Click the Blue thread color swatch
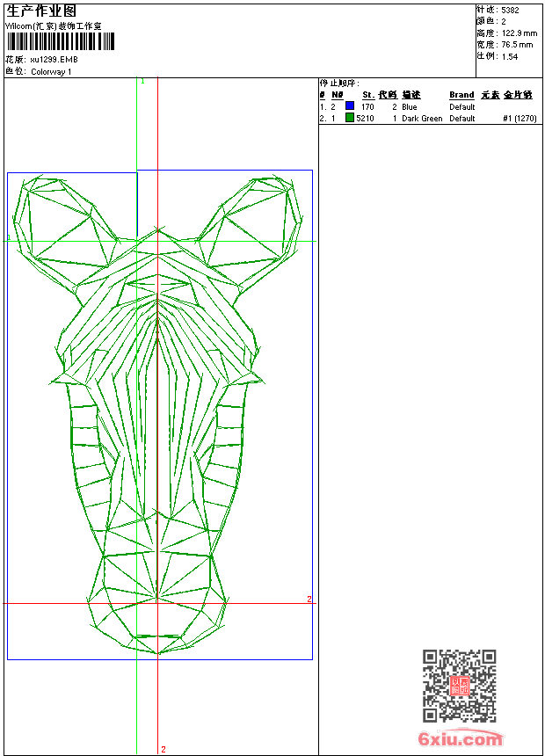 tap(350, 106)
